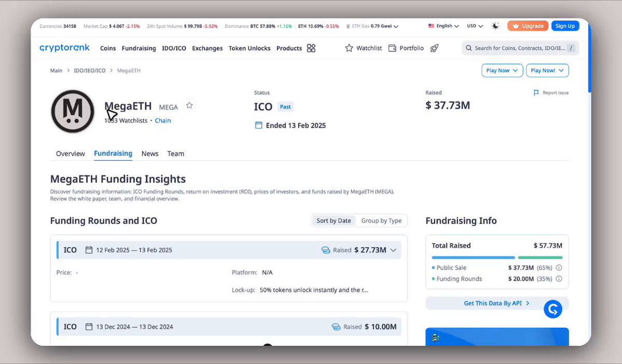Switch to the News tab
This screenshot has height=364, width=622.
point(150,153)
